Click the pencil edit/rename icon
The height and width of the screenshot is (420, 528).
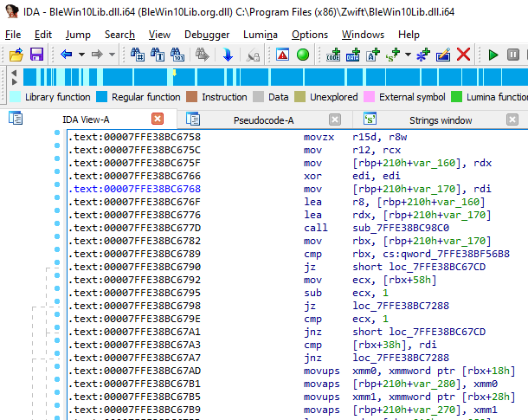[443, 55]
